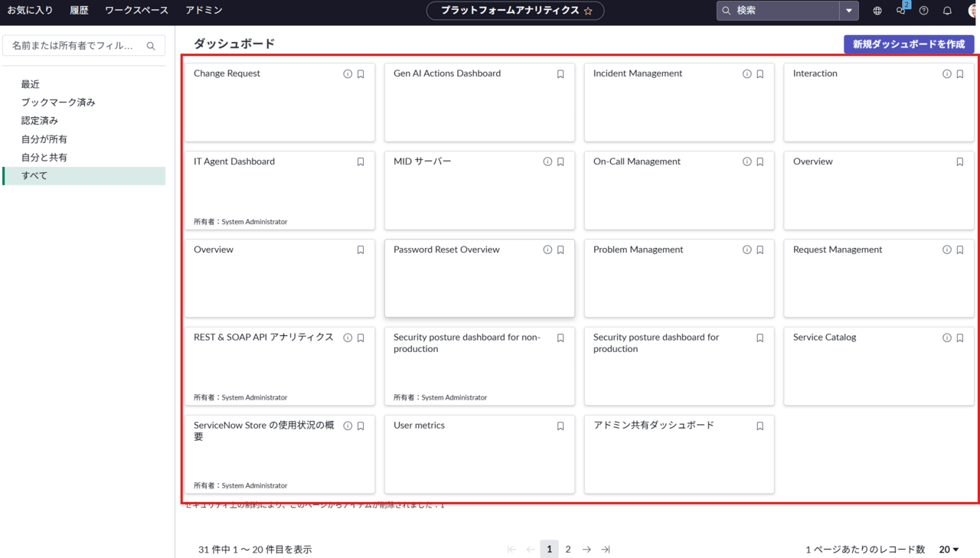Go to the next page arrow
The height and width of the screenshot is (558, 980).
586,550
